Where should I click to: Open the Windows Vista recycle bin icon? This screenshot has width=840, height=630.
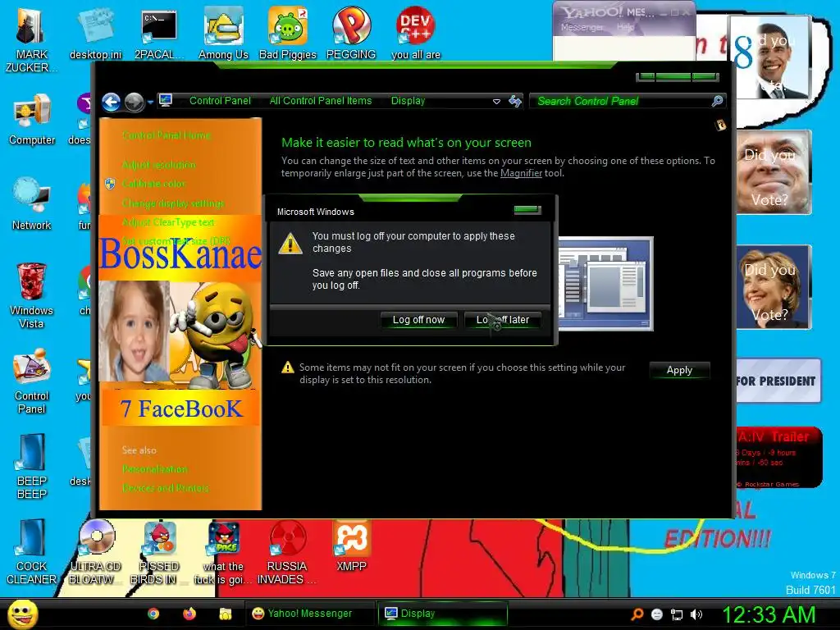[x=32, y=295]
